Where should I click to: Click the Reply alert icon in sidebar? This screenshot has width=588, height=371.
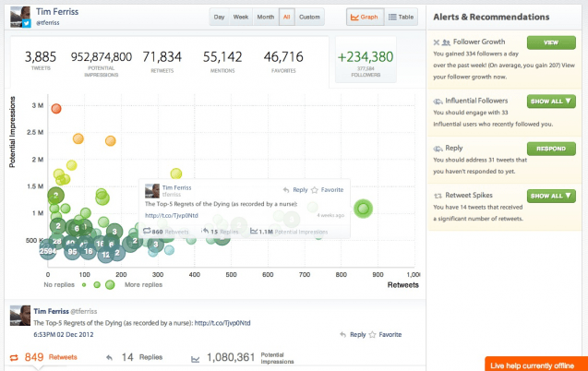click(x=438, y=149)
